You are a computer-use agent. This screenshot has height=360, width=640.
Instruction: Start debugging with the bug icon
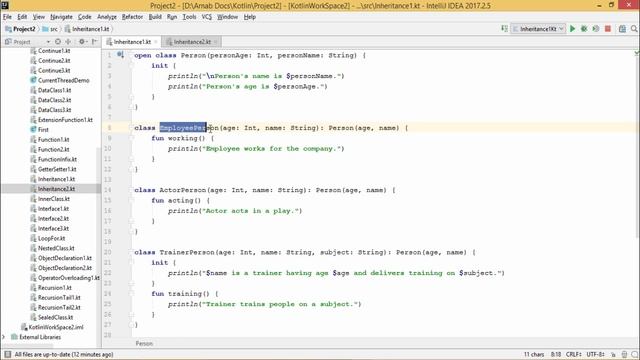[x=584, y=29]
